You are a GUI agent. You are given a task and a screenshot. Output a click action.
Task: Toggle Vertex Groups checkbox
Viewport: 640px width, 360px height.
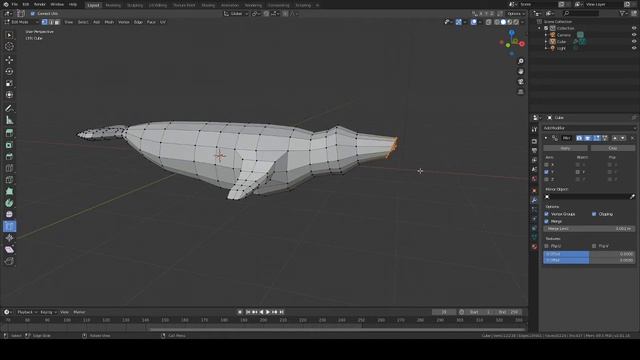(x=547, y=214)
